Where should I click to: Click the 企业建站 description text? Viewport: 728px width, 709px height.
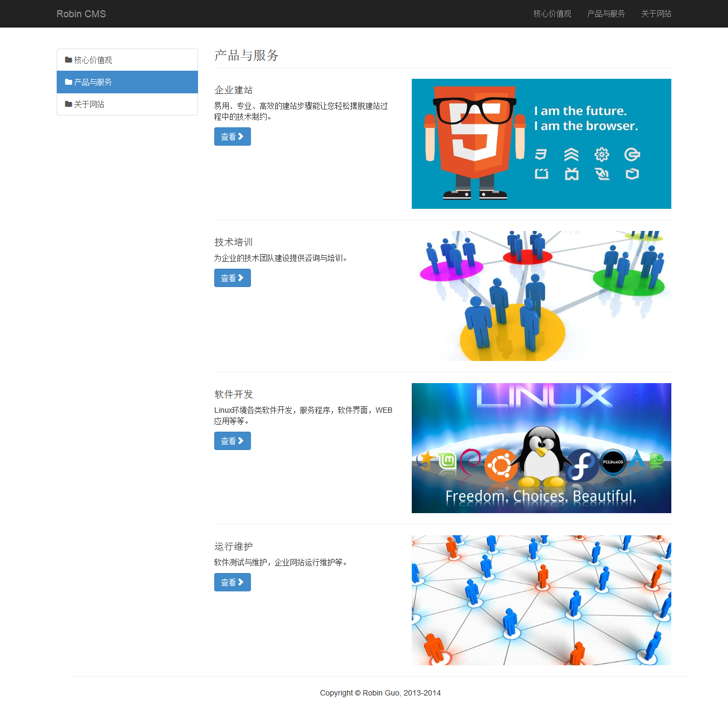point(301,111)
